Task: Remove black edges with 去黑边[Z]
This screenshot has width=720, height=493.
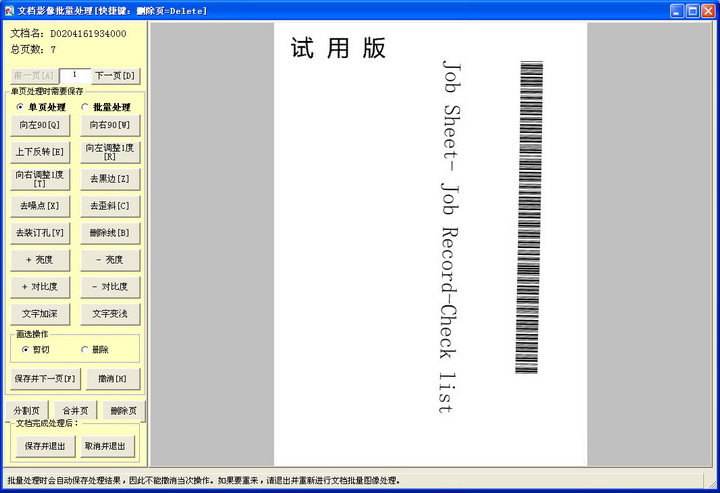Action: coord(110,179)
